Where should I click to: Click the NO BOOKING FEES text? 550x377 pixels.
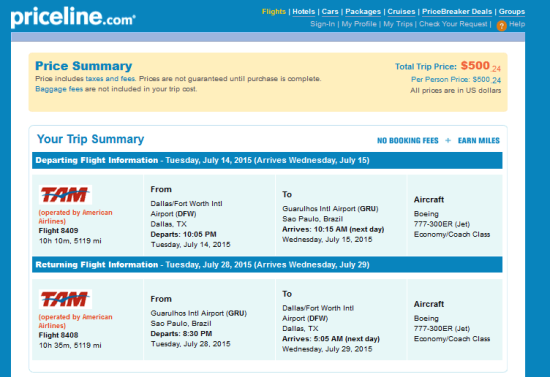click(408, 141)
